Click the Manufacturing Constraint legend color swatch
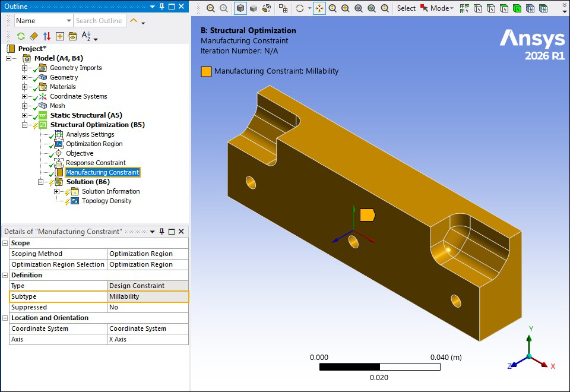This screenshot has height=392, width=570. (206, 71)
